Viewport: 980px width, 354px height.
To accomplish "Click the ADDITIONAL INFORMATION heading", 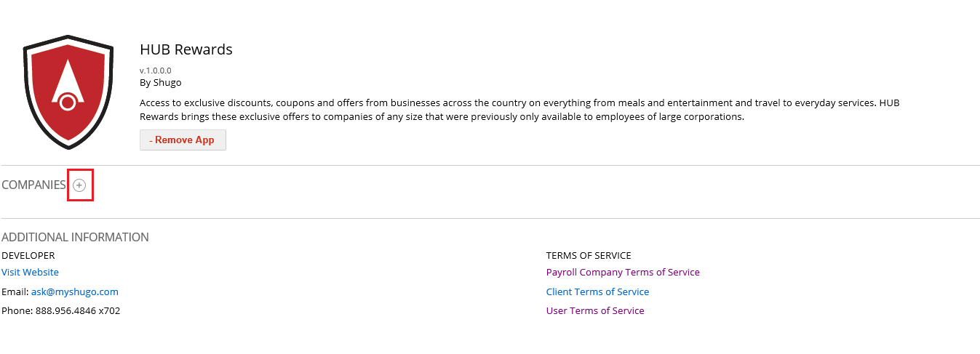I will coord(75,237).
